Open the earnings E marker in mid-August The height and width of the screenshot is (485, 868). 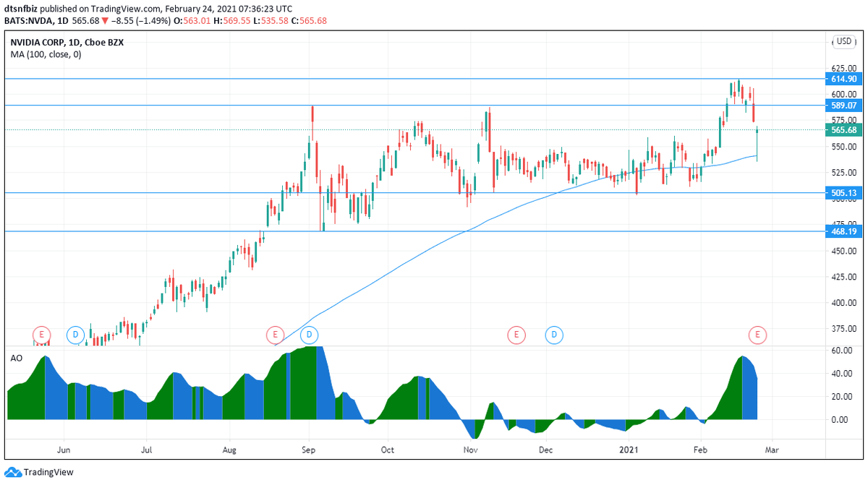274,335
